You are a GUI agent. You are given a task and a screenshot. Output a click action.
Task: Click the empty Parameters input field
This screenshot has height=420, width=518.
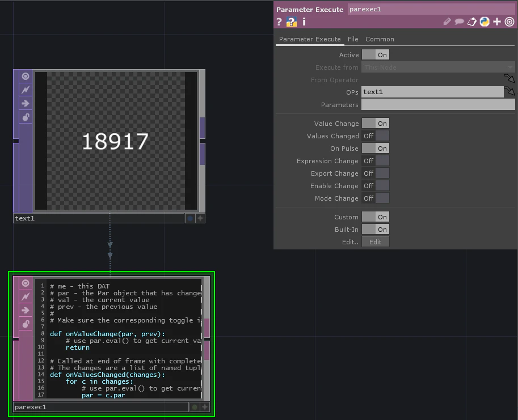438,105
